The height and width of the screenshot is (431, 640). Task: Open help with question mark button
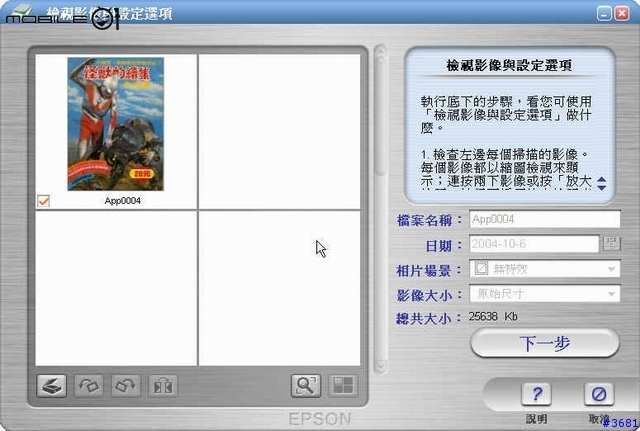pos(536,394)
